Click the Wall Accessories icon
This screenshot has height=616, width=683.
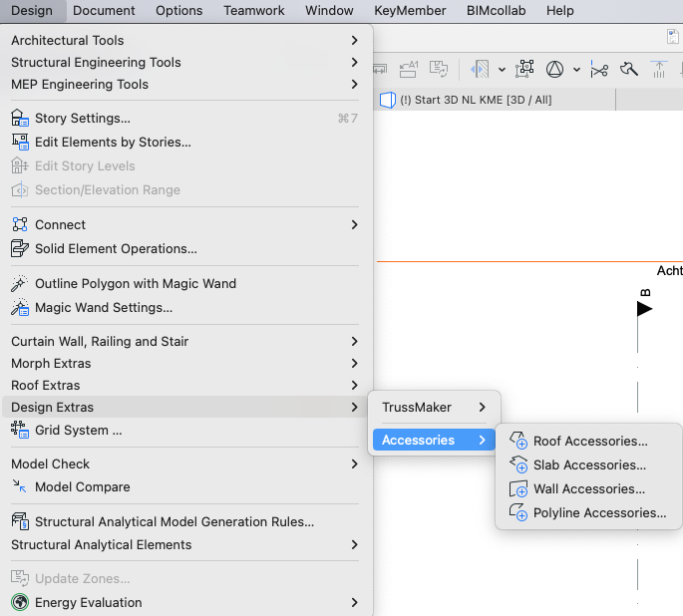(518, 488)
